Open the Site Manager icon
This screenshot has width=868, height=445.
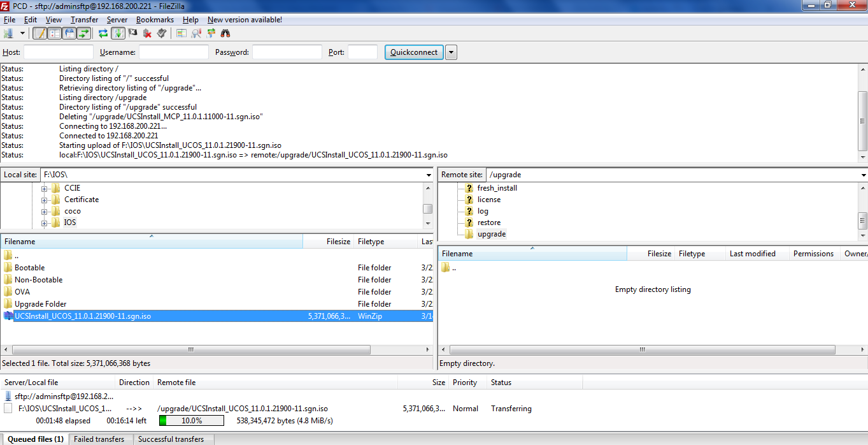(x=9, y=33)
